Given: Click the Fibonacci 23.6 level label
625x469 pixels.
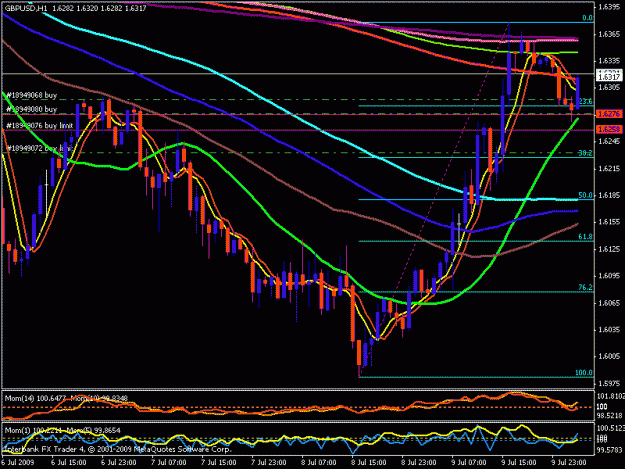Looking at the screenshot, I should click(586, 101).
